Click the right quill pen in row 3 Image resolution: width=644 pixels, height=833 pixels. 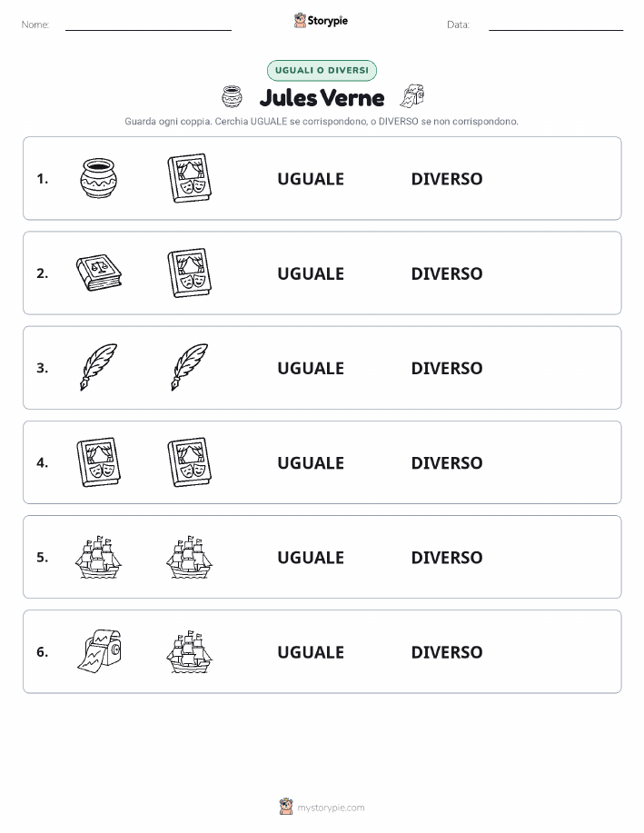point(190,367)
